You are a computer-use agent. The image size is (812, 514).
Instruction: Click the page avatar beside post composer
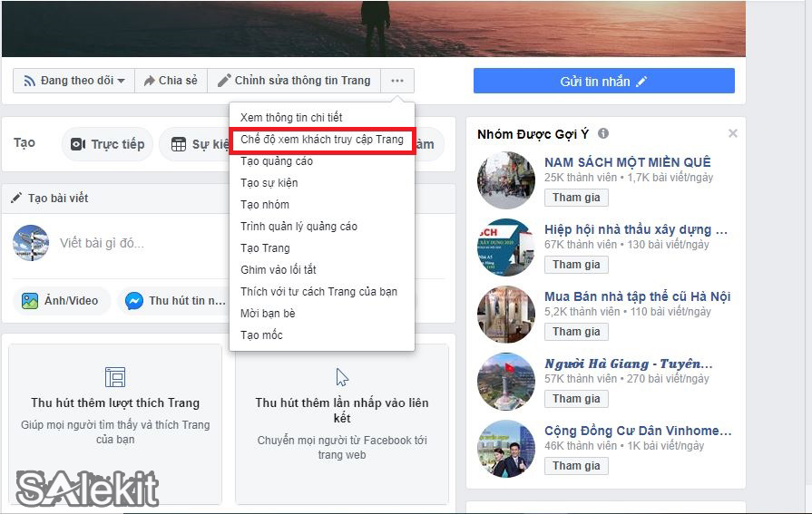point(31,243)
